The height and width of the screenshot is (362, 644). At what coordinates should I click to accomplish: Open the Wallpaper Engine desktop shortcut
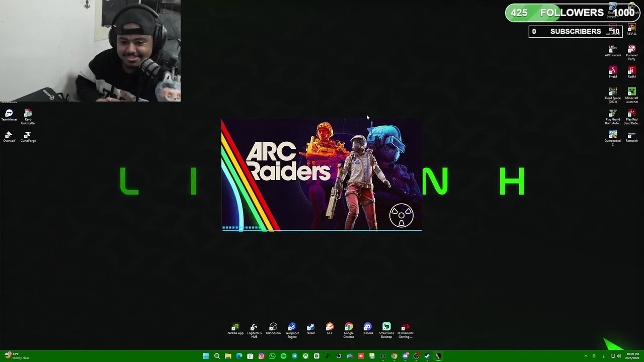pos(292,330)
